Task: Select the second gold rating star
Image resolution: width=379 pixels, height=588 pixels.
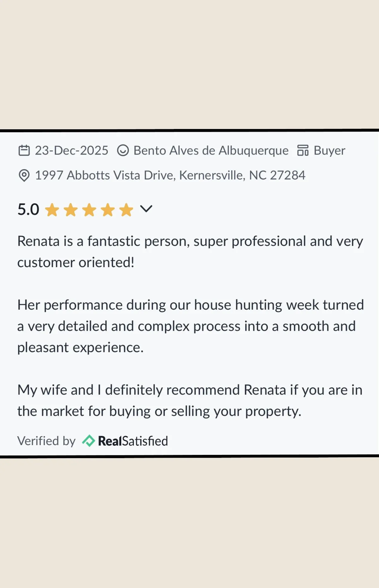Action: click(71, 210)
